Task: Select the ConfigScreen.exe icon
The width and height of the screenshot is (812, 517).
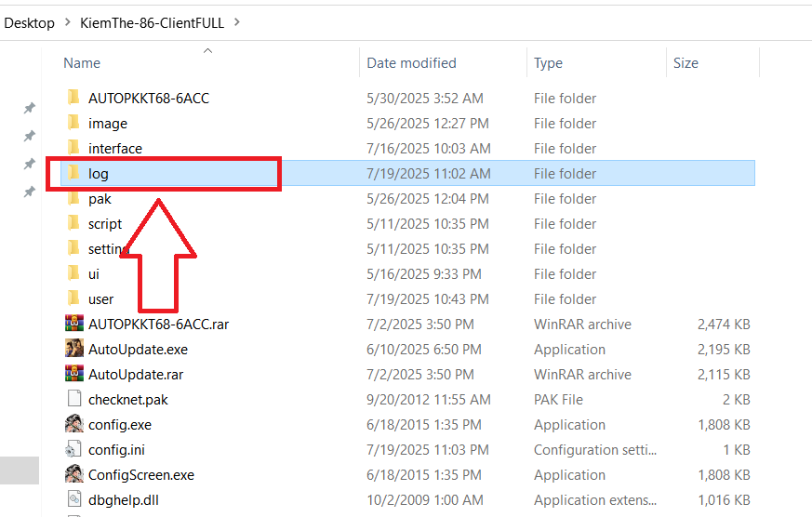Action: tap(74, 475)
